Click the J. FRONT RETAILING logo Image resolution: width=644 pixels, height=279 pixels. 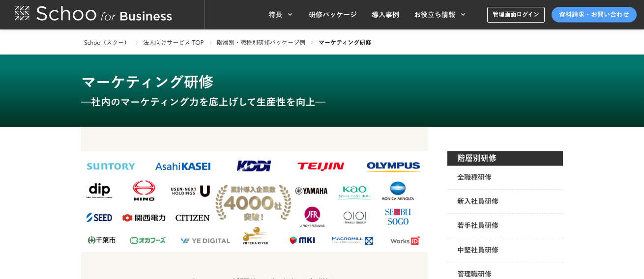pos(312,217)
